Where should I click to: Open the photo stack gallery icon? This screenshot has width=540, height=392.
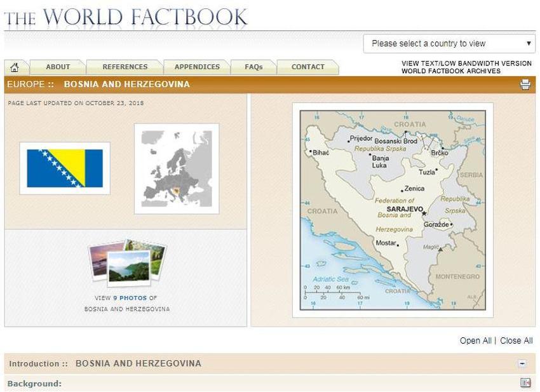tap(126, 262)
